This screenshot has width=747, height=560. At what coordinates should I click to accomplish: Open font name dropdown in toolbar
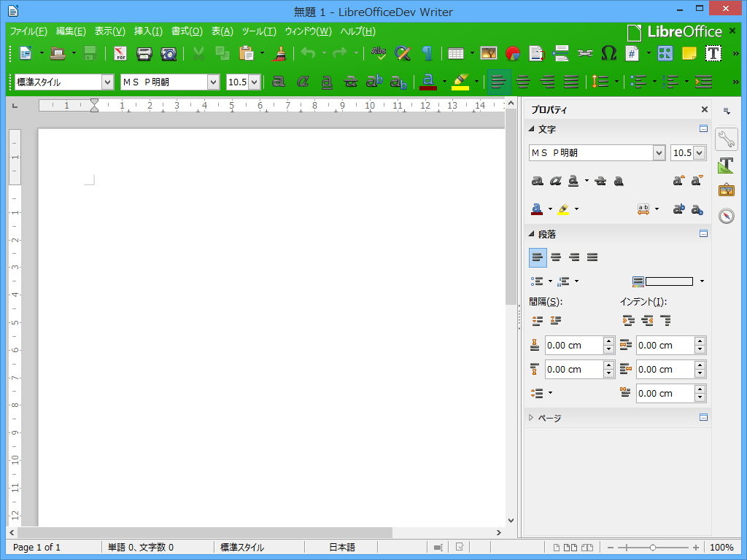tap(213, 82)
